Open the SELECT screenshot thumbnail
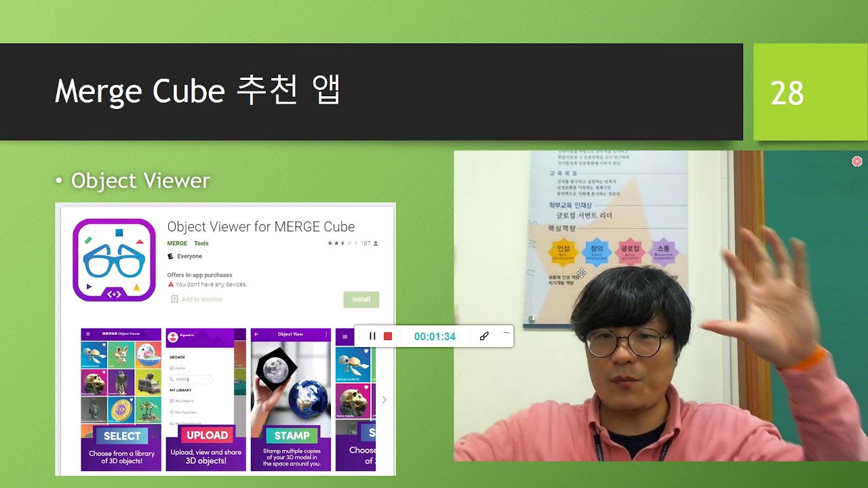Viewport: 868px width, 488px height. [x=121, y=400]
